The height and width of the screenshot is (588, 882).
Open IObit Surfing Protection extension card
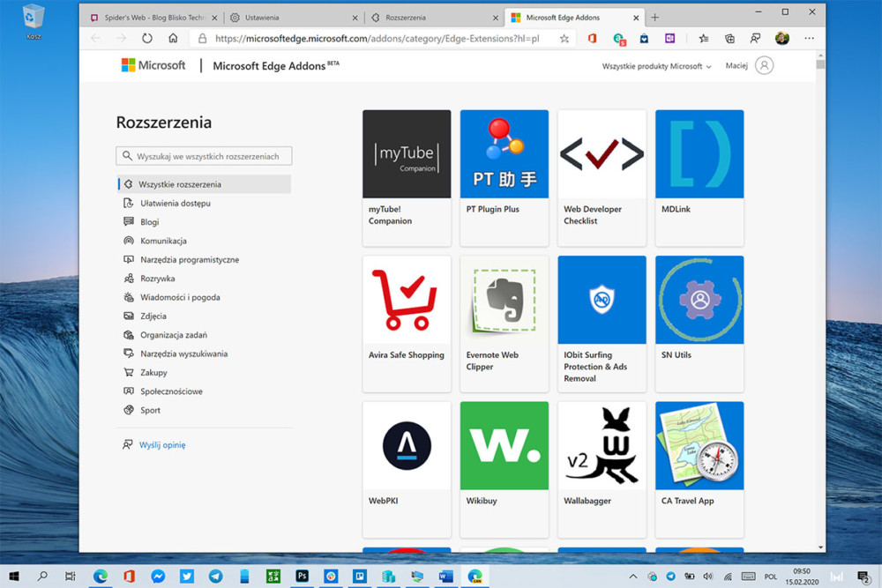coord(602,324)
